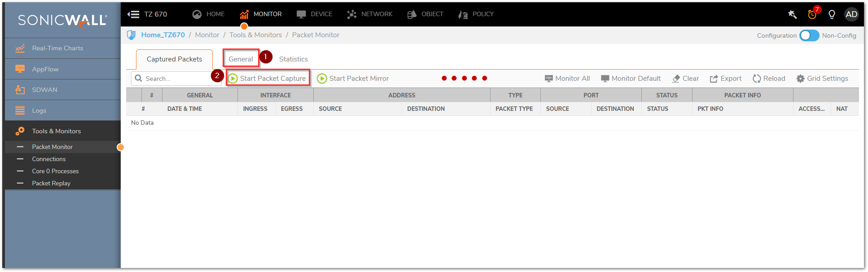Screen dimensions: 868x272
Task: Click the Start Packet Capture label
Action: (x=273, y=79)
